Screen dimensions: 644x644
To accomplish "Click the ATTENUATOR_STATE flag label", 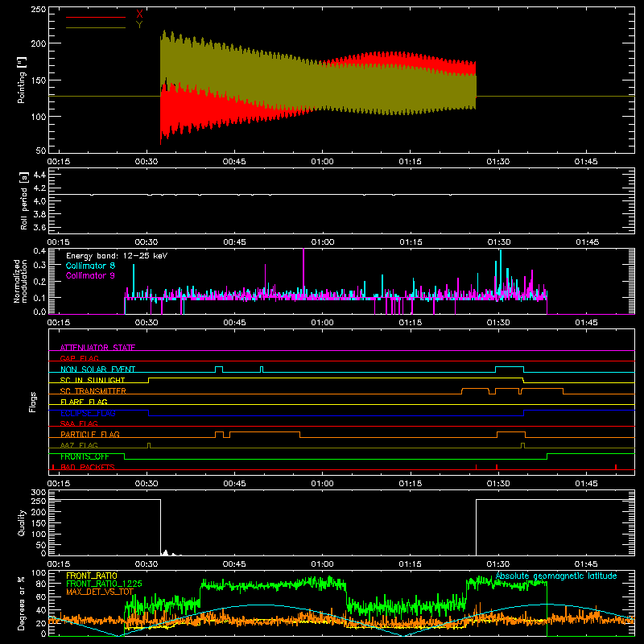I will pos(97,348).
